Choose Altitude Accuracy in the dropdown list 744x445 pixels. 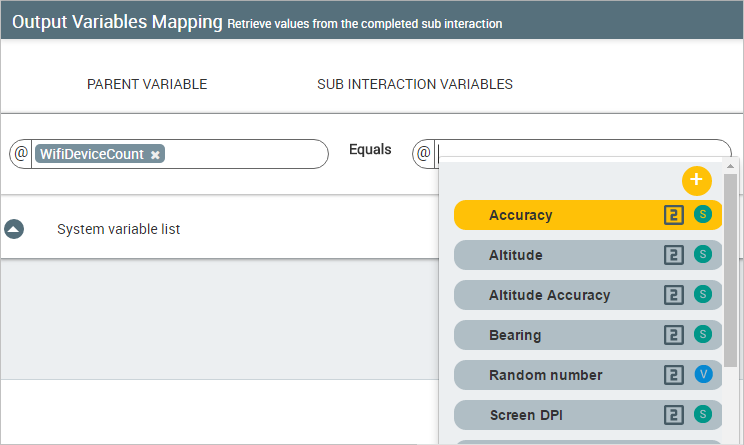coord(588,295)
